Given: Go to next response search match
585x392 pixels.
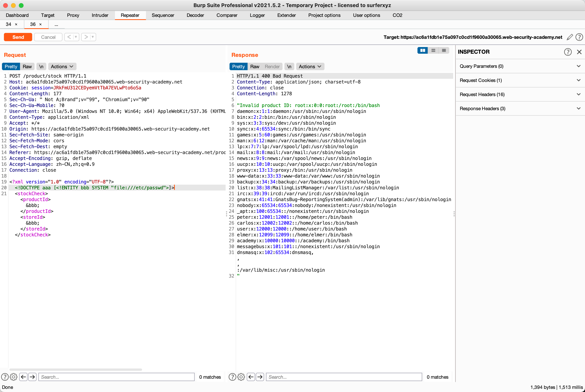Looking at the screenshot, I should click(260, 377).
